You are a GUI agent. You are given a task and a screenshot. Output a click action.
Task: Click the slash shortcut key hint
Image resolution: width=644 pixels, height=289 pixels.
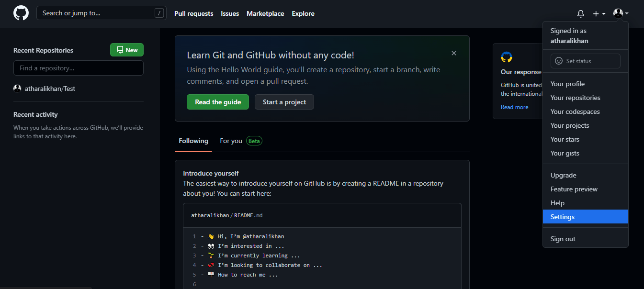click(x=159, y=13)
